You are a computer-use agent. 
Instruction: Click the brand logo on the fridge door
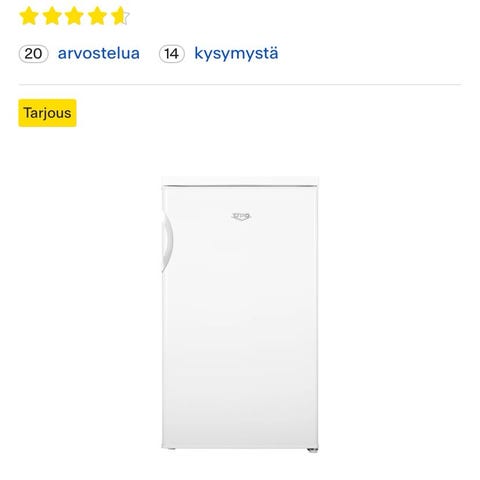[241, 217]
